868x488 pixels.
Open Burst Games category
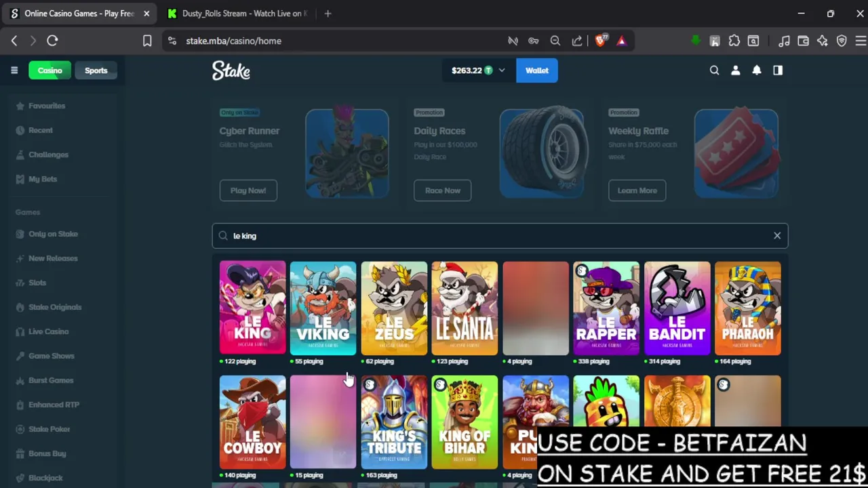[51, 380]
